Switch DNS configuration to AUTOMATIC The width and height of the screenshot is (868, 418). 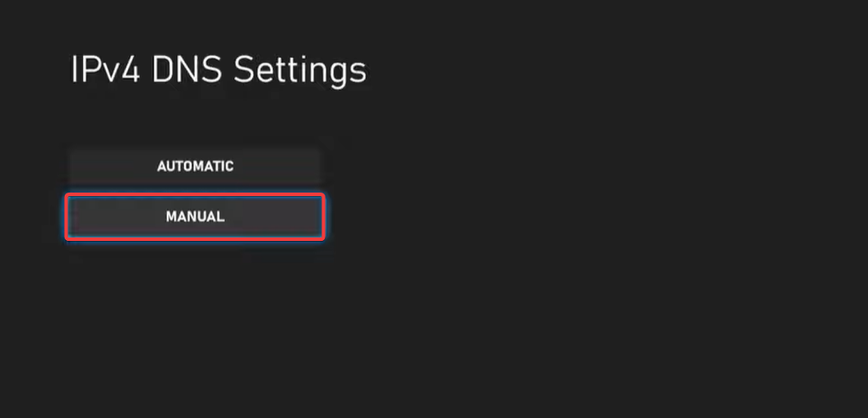(x=195, y=166)
